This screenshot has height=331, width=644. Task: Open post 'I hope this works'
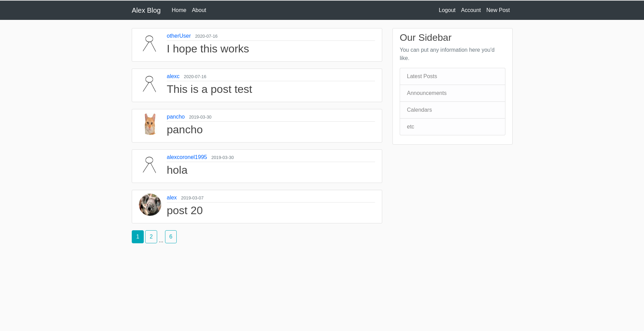click(x=208, y=49)
